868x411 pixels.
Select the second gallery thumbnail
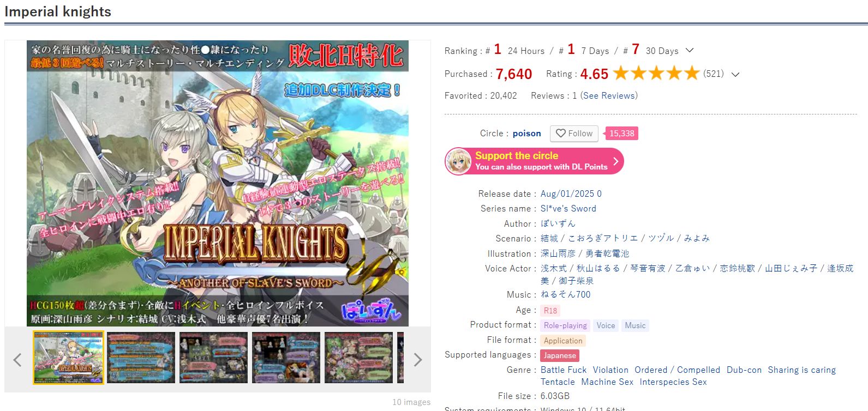click(x=141, y=358)
